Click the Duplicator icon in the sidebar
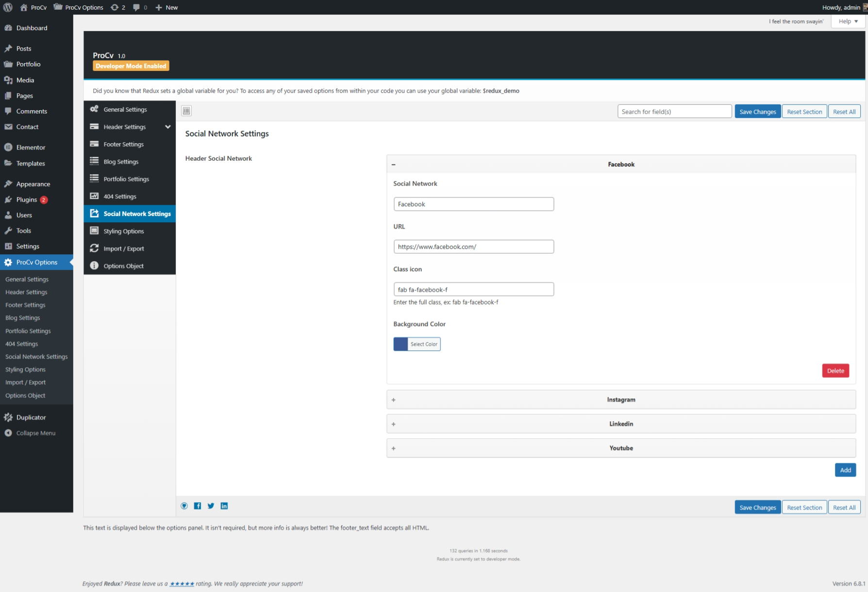Image resolution: width=868 pixels, height=592 pixels. 8,417
